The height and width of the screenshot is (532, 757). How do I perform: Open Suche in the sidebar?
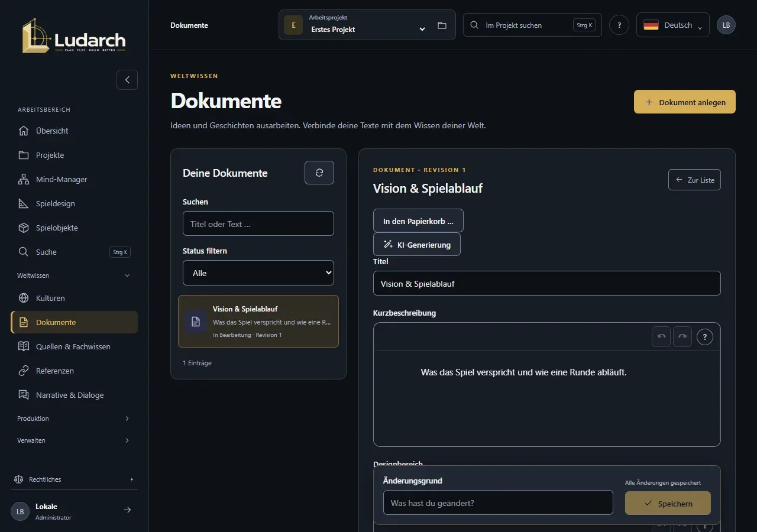point(74,252)
